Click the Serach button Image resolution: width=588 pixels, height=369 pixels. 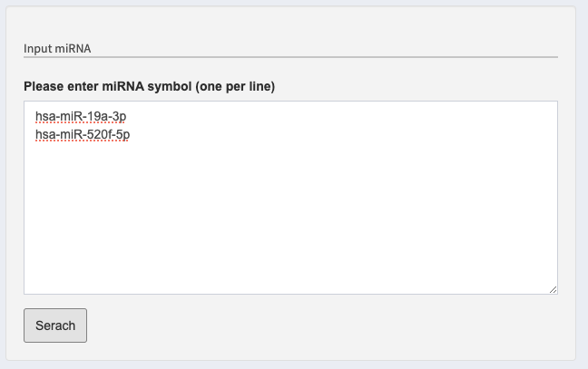55,325
